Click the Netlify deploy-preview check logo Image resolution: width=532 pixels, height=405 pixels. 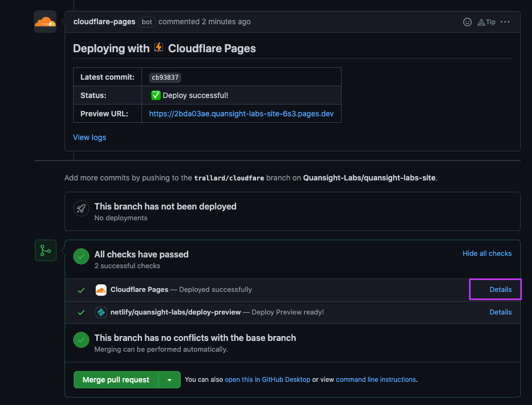click(x=101, y=312)
